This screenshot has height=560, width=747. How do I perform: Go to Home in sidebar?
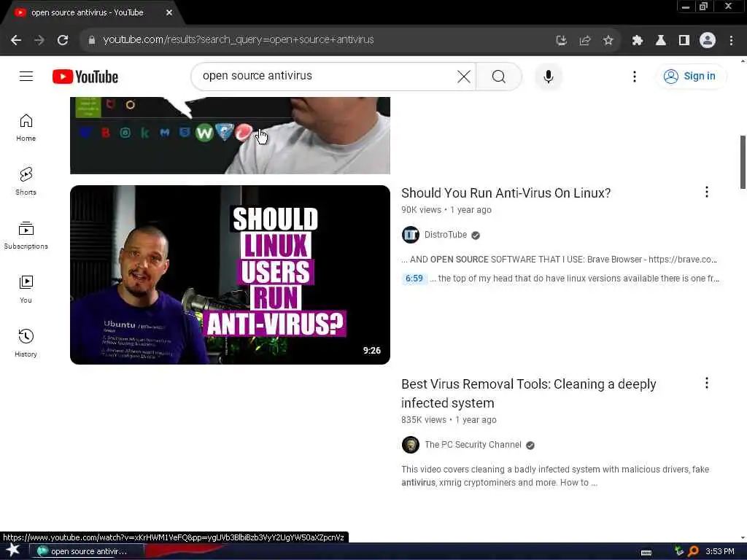(x=26, y=128)
